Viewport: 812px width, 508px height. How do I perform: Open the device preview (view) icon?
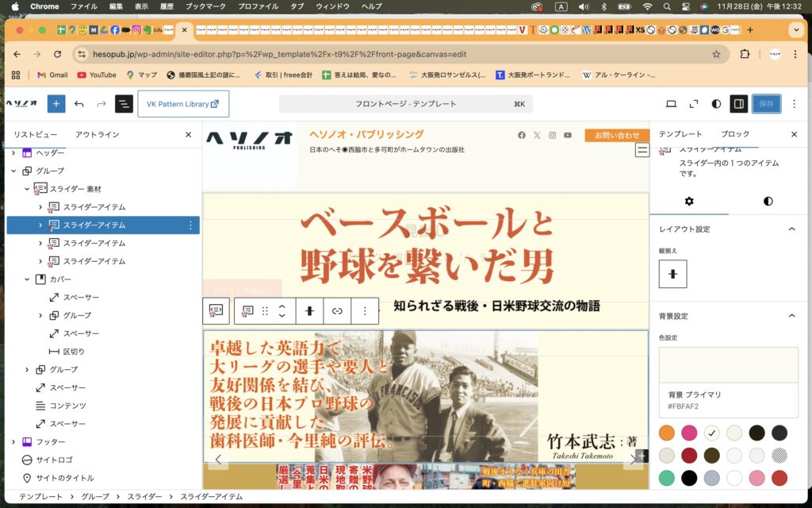click(671, 104)
